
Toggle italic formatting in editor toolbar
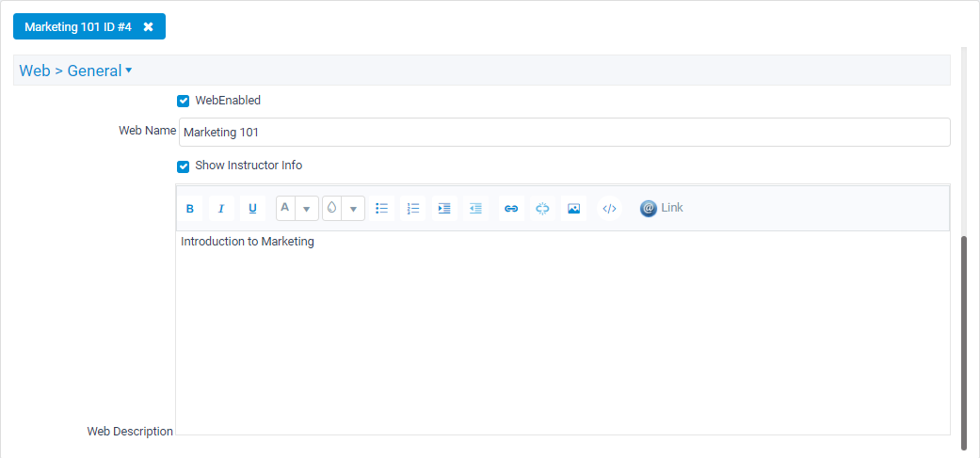221,209
